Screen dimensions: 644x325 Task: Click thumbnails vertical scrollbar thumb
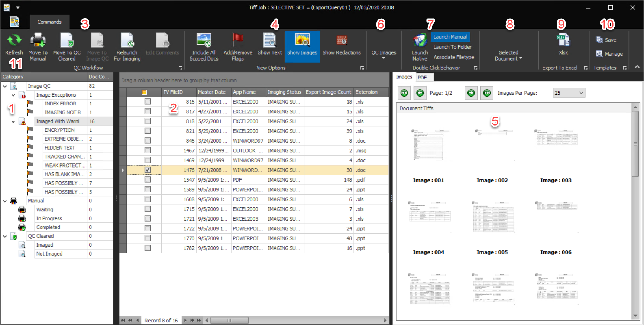635,144
